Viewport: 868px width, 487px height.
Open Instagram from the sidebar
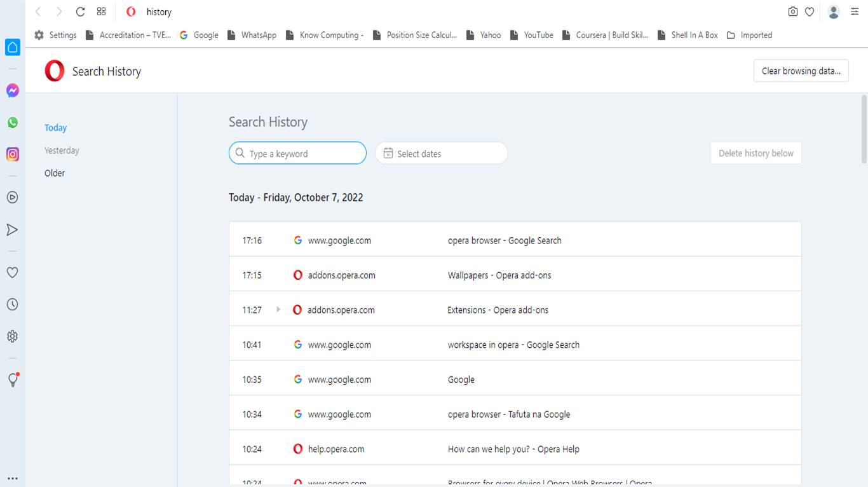pos(13,154)
